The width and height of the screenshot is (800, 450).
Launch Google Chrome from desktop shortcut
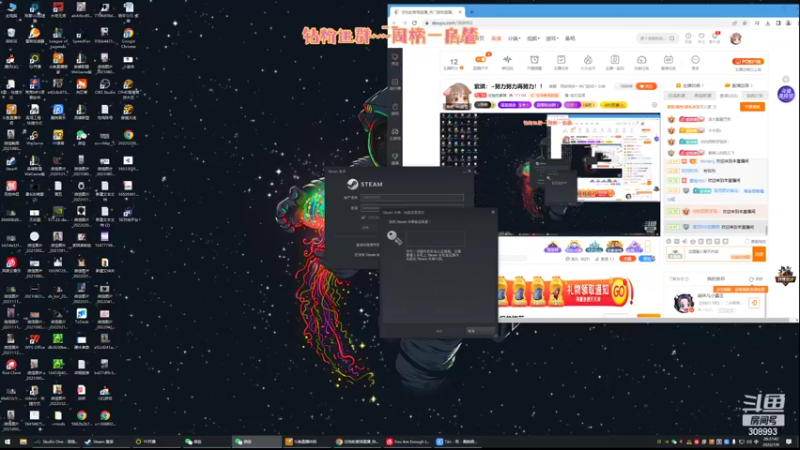click(x=128, y=37)
